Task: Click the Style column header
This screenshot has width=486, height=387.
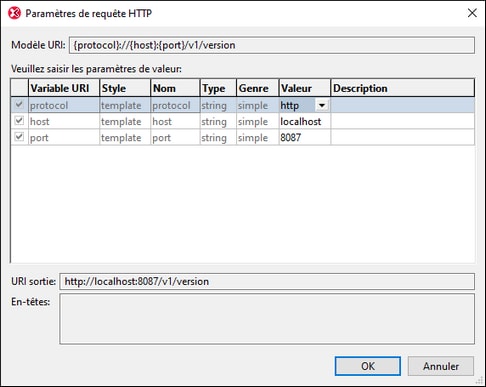Action: pyautogui.click(x=125, y=88)
